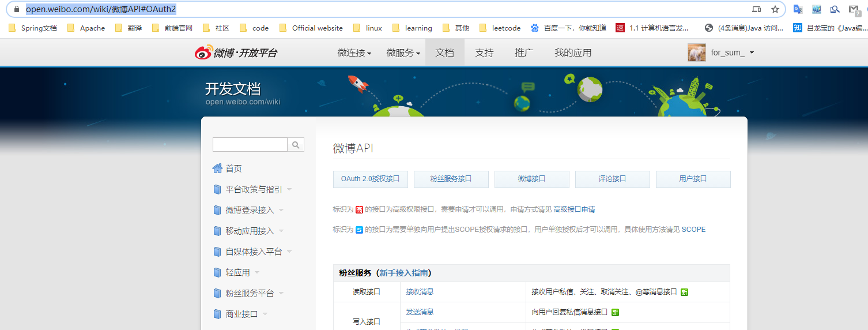Image resolution: width=868 pixels, height=330 pixels.
Task: Open the 微服务 dropdown menu
Action: [403, 52]
